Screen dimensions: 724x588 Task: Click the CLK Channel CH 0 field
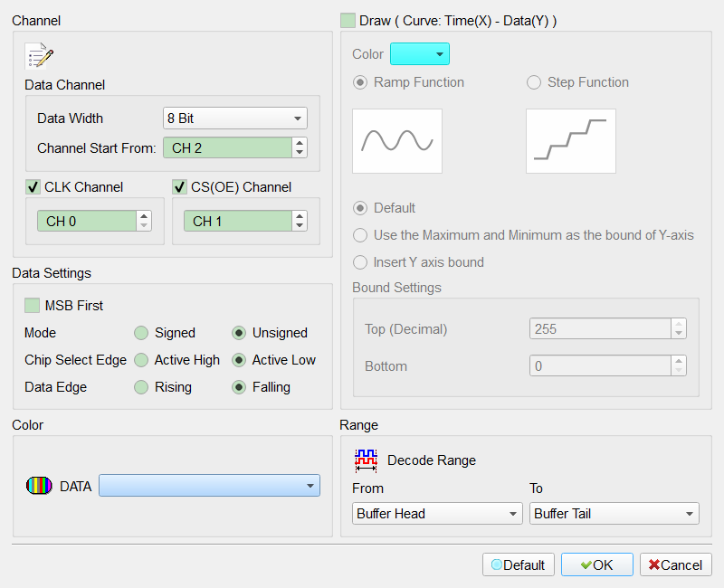tap(87, 221)
